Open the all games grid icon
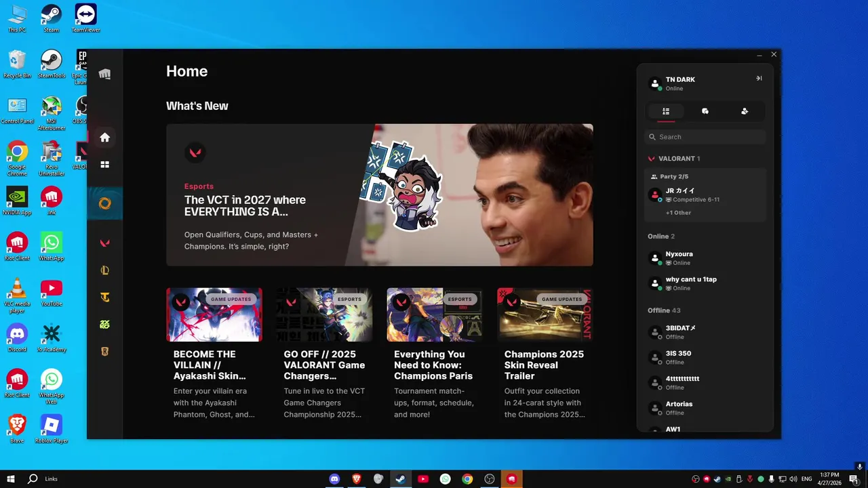This screenshot has height=488, width=868. [x=104, y=165]
